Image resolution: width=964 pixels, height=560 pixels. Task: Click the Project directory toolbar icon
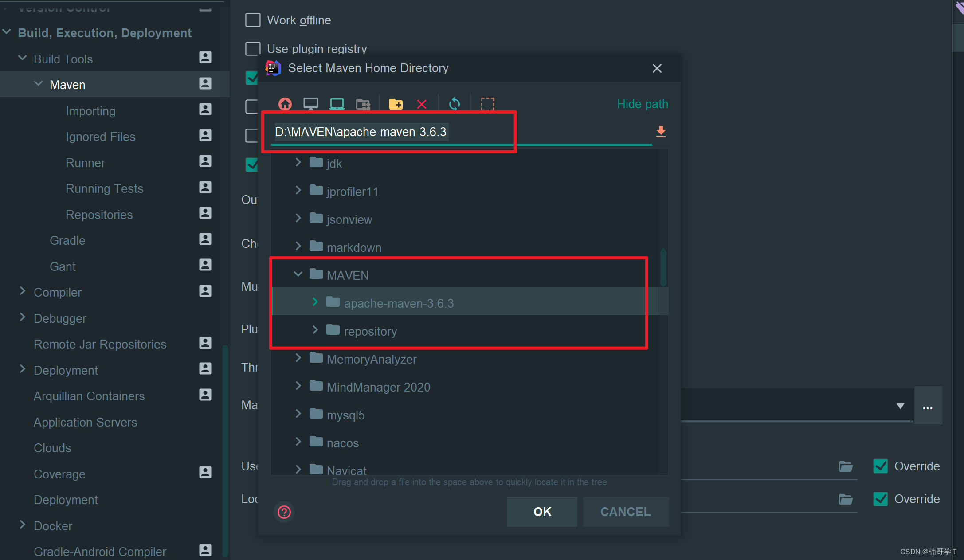tap(337, 104)
